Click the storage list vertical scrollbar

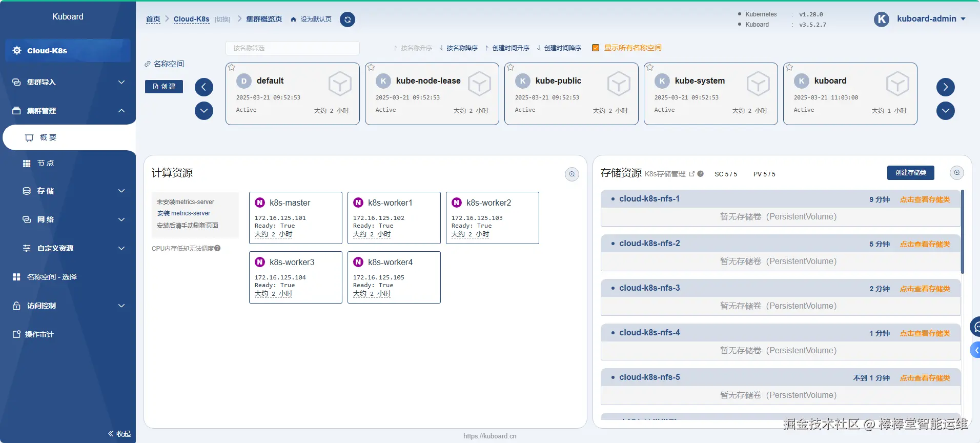pos(963,232)
